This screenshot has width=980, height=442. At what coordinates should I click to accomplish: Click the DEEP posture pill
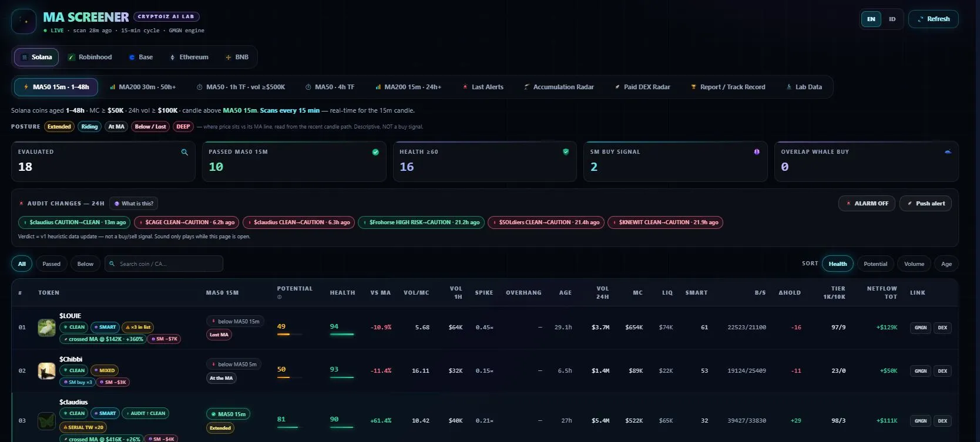(183, 127)
